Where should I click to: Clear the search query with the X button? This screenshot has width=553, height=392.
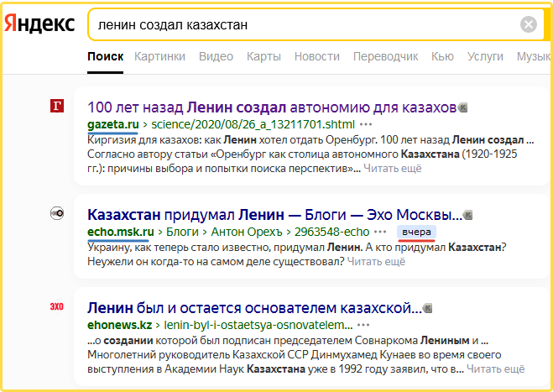[529, 24]
